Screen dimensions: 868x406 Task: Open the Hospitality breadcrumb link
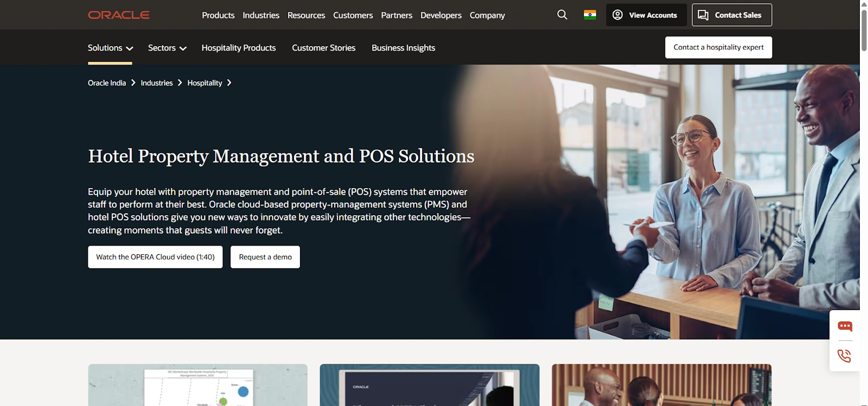(x=205, y=83)
